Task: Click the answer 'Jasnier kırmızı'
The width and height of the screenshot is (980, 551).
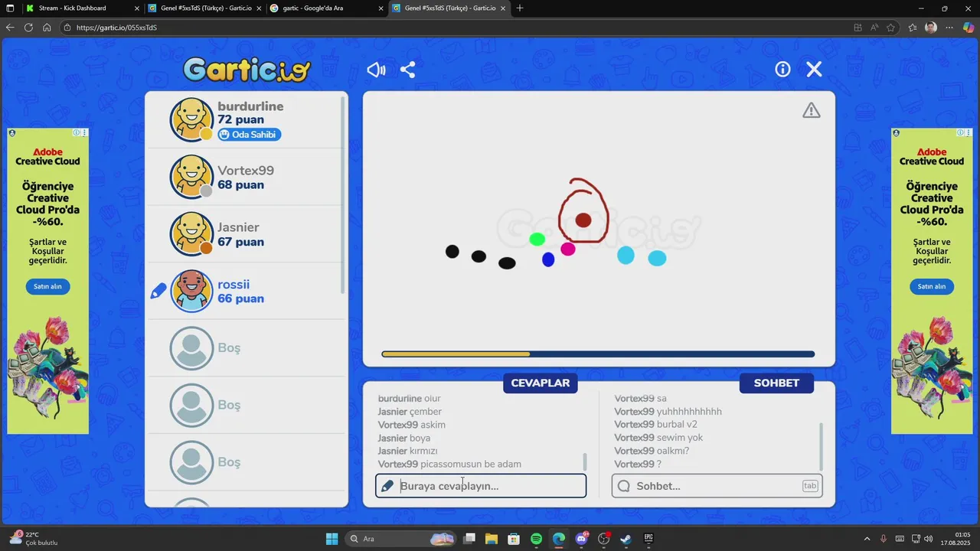Action: (407, 452)
